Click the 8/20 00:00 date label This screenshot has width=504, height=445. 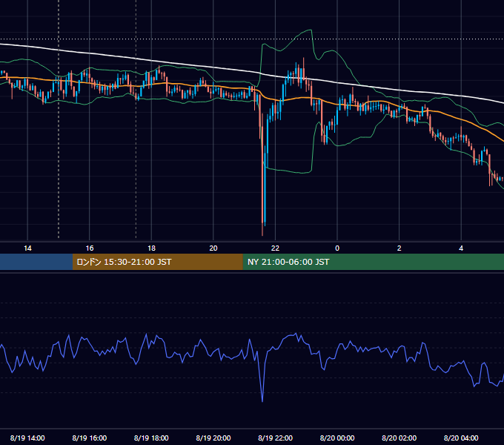[x=337, y=438]
